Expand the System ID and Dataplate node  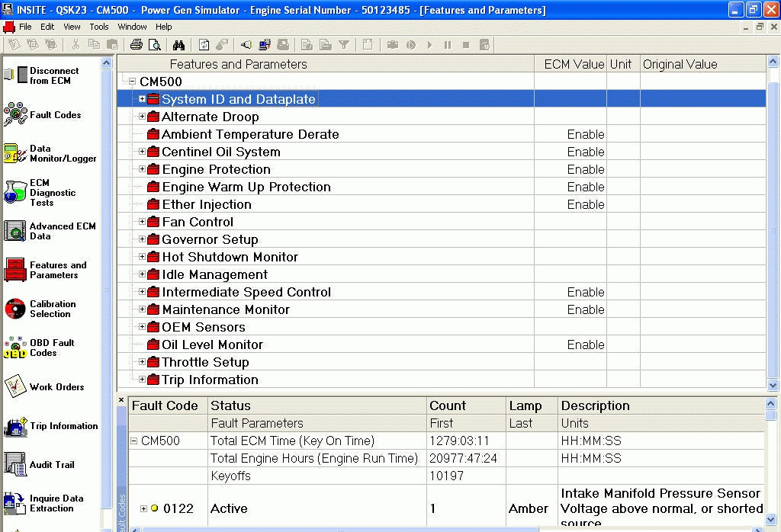click(x=142, y=99)
